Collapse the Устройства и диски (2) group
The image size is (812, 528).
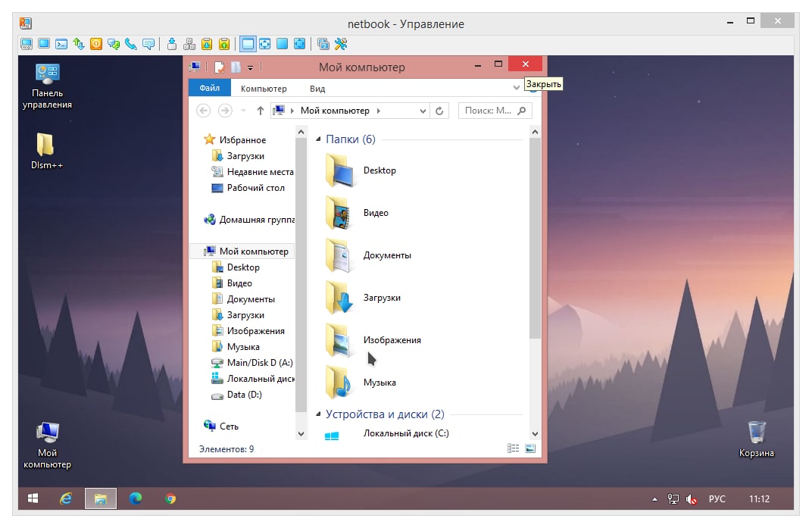point(318,414)
